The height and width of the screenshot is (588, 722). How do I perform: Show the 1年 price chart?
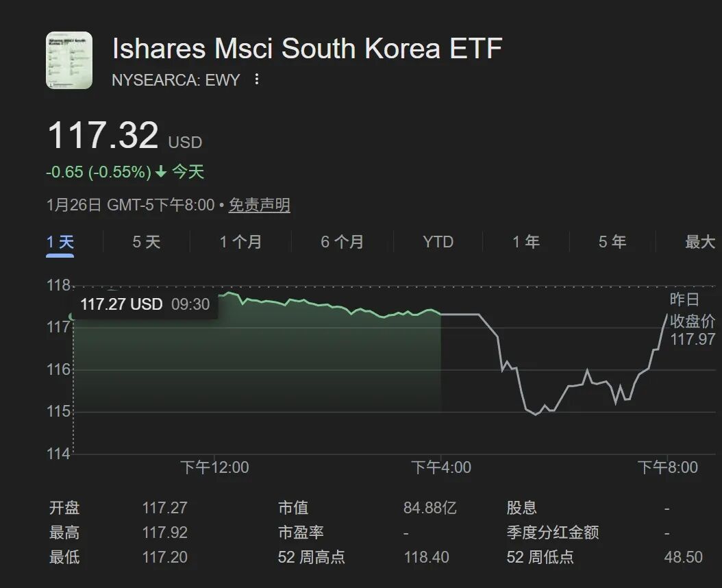tap(525, 242)
